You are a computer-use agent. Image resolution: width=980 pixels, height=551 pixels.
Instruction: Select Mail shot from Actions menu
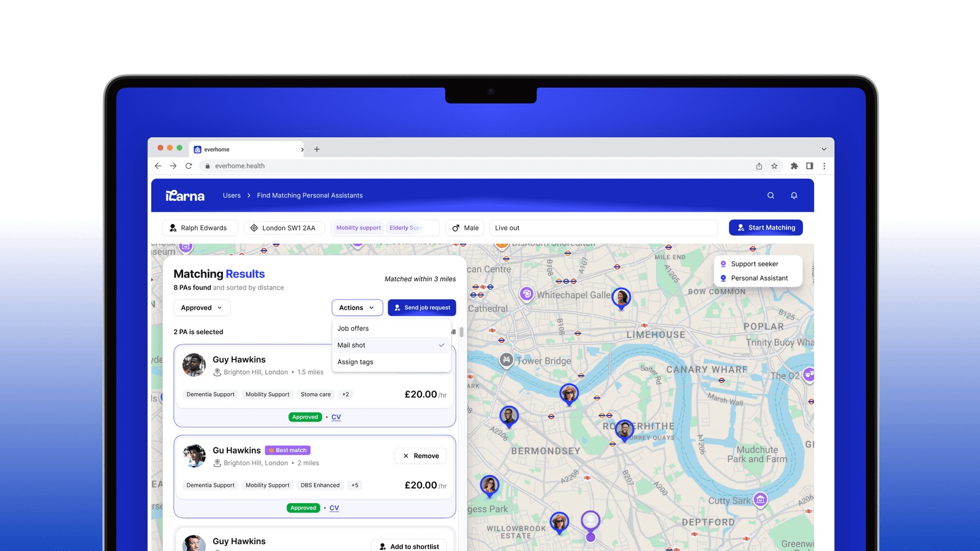pyautogui.click(x=391, y=345)
